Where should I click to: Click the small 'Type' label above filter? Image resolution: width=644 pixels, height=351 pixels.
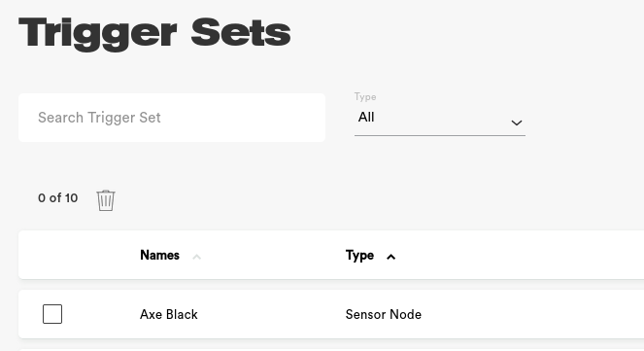pos(365,97)
